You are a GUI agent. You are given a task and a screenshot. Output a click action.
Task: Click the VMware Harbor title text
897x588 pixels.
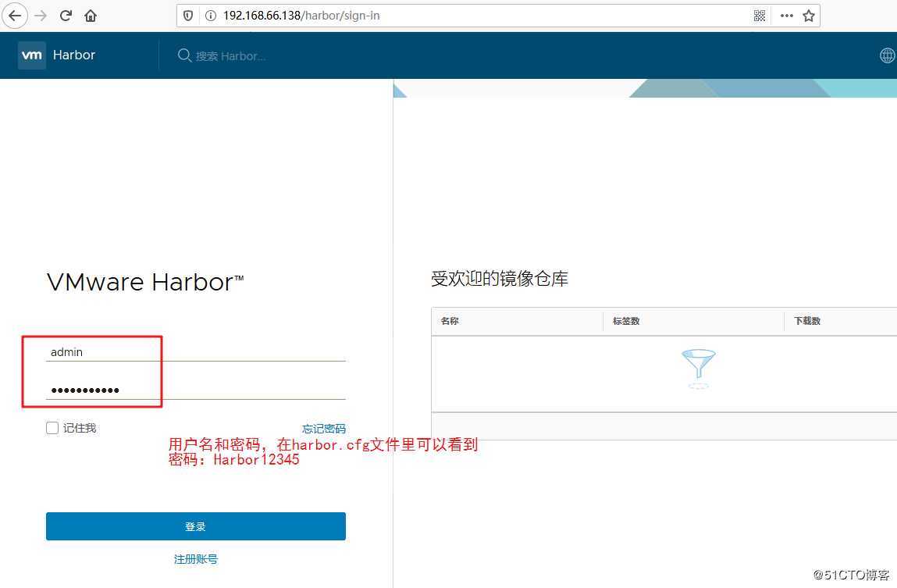(145, 282)
